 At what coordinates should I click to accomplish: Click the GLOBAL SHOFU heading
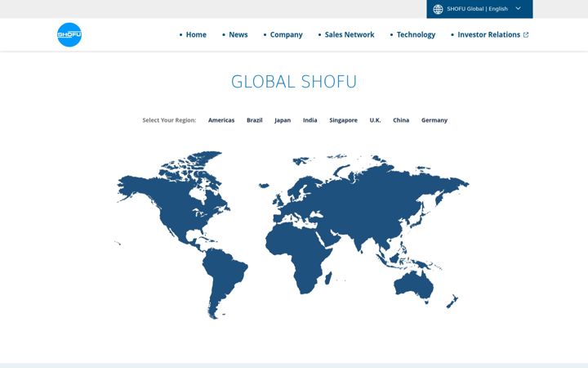click(x=294, y=82)
